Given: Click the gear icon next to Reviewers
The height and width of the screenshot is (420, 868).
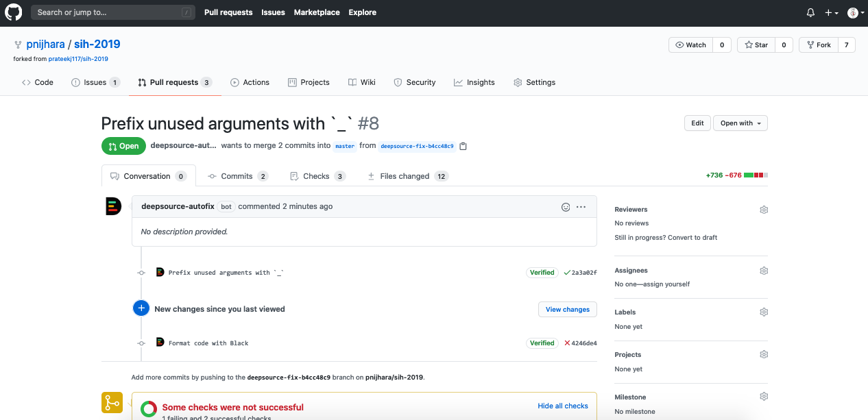Looking at the screenshot, I should (764, 209).
